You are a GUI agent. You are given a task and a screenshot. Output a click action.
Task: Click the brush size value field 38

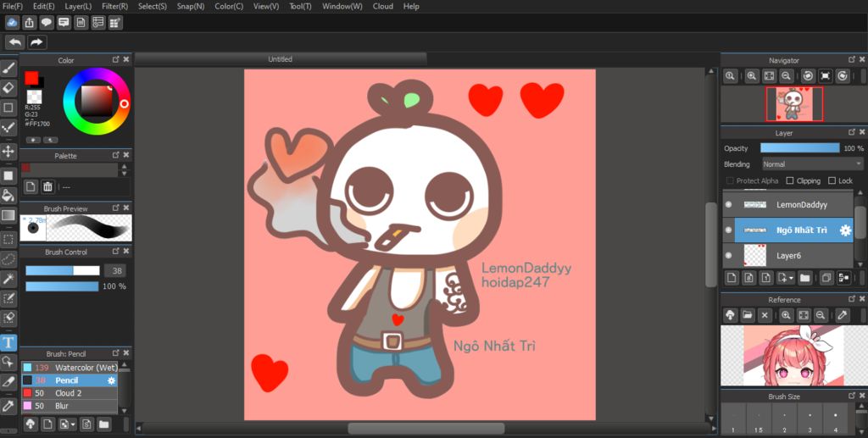[115, 270]
